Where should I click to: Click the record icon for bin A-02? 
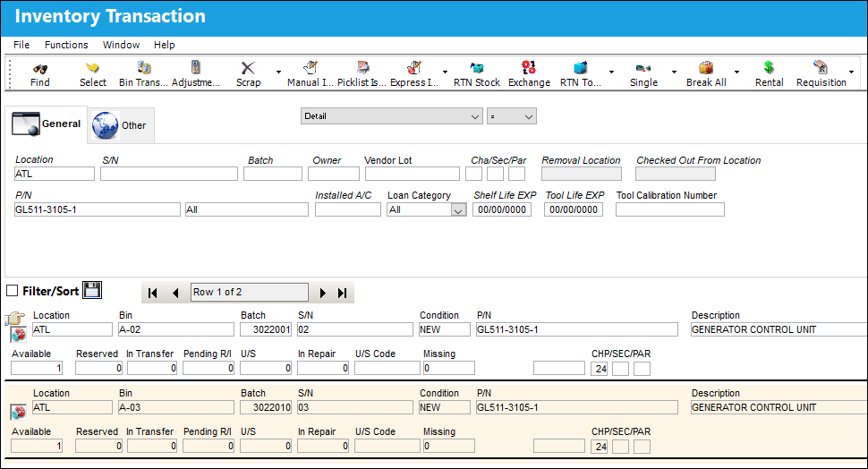click(x=18, y=335)
